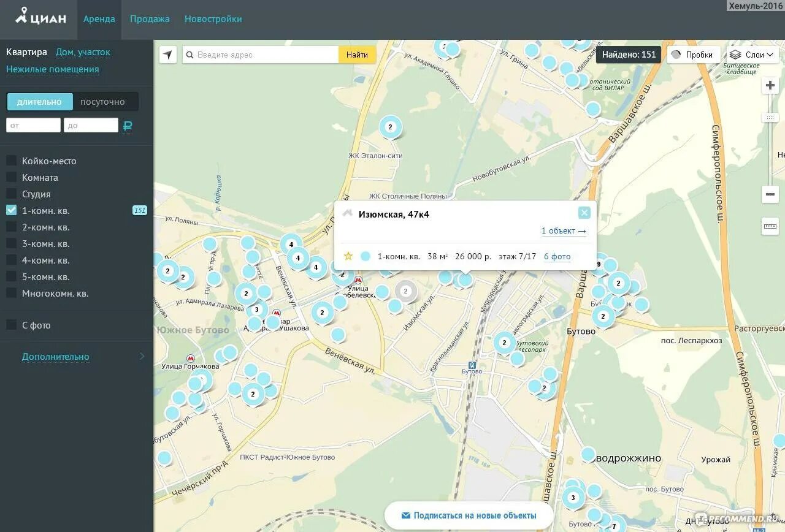Select the Квартира category
Screen dimensions: 785x532
(26, 52)
